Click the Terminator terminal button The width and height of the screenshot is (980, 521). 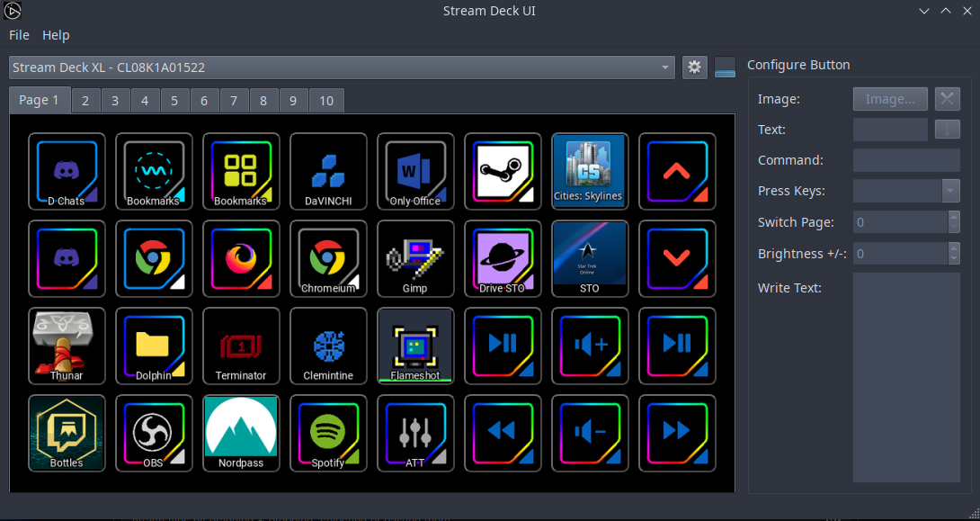[241, 346]
